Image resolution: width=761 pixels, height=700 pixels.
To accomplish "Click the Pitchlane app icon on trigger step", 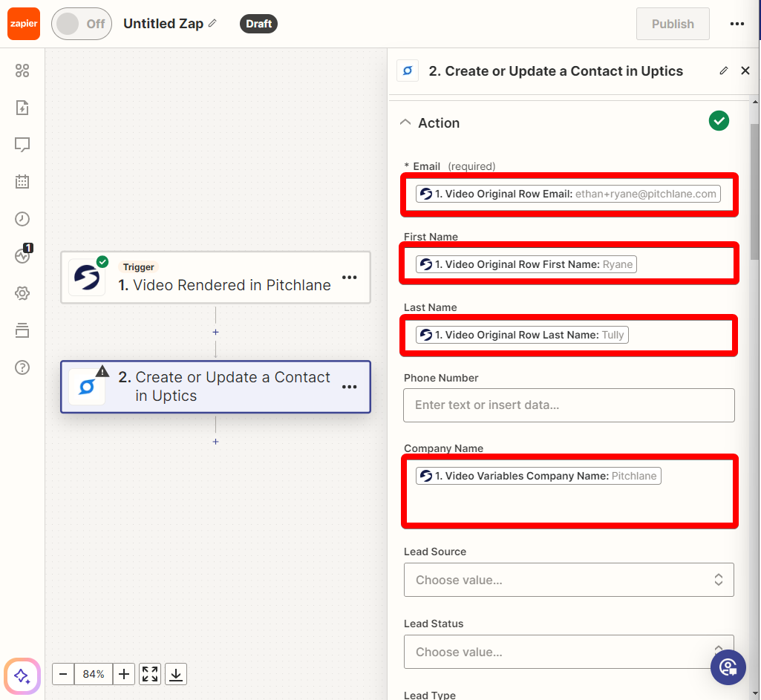I will click(x=87, y=278).
